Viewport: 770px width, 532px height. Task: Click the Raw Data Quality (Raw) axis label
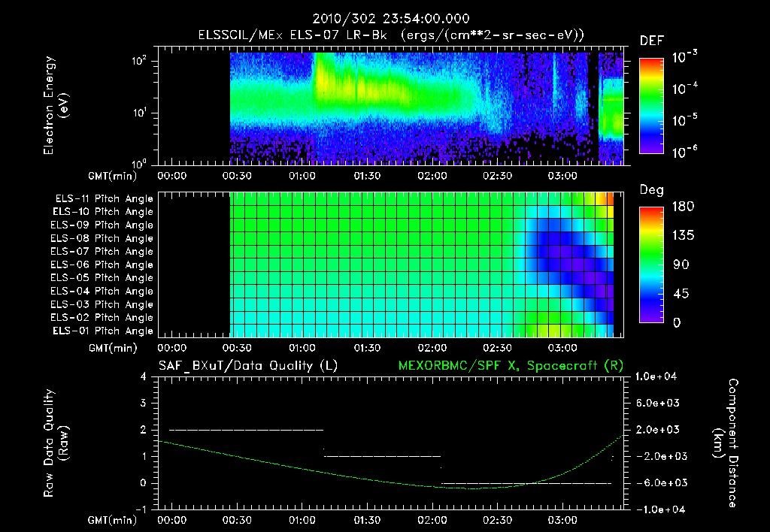(x=56, y=443)
